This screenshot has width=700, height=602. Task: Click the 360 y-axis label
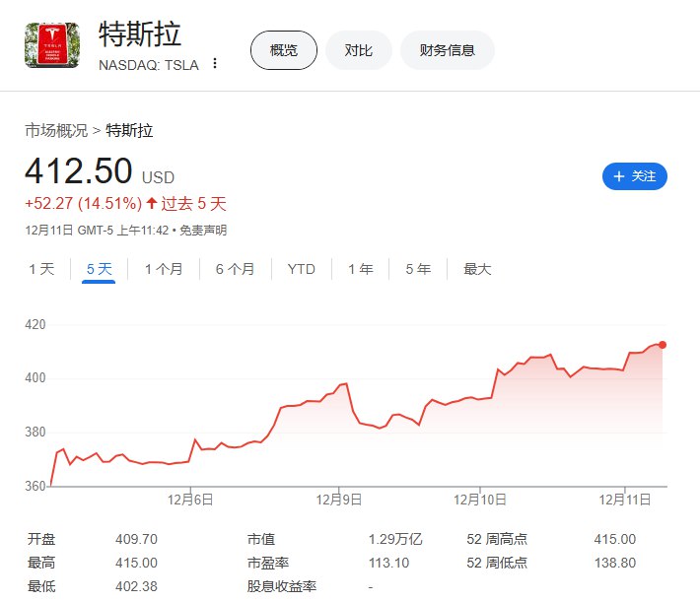coord(35,486)
